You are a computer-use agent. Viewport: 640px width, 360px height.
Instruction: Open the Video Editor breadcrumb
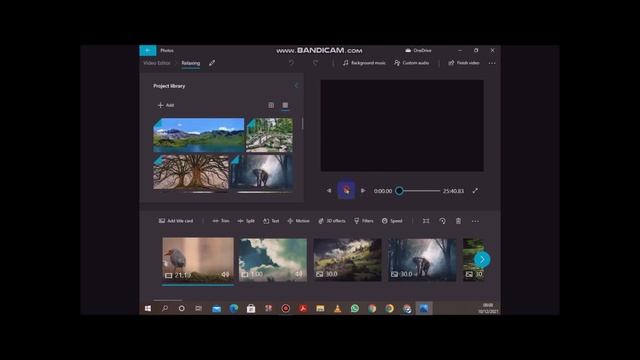click(157, 63)
